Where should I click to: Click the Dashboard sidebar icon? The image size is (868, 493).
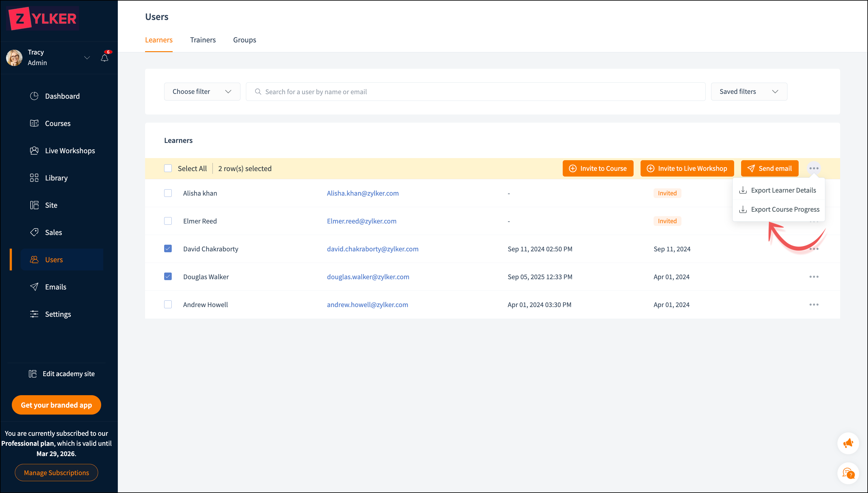(34, 96)
